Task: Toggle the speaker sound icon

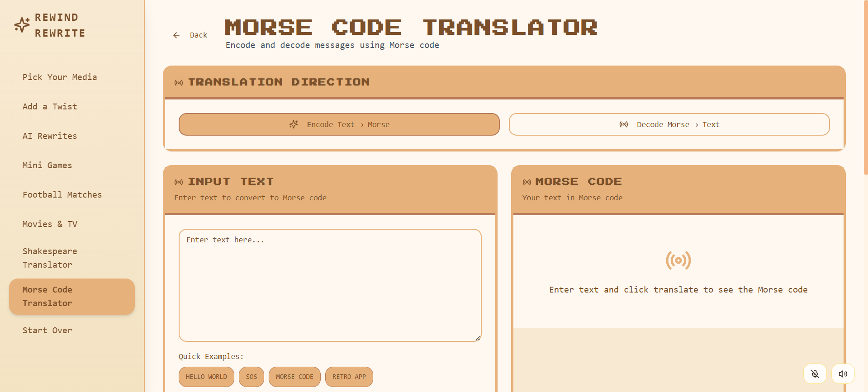Action: [x=843, y=373]
